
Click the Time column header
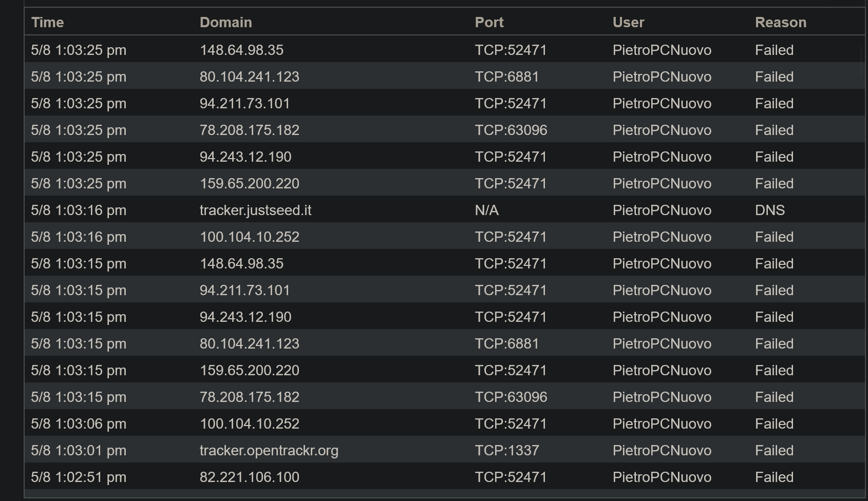click(48, 23)
